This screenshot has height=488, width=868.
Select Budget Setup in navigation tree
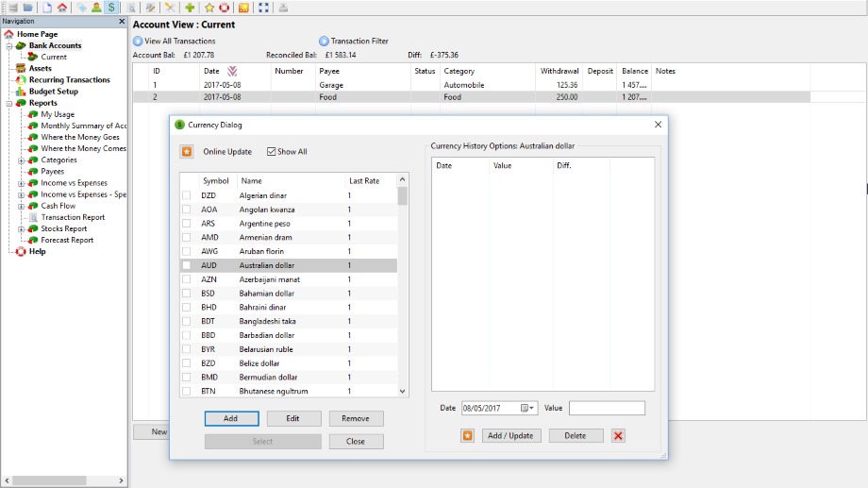pyautogui.click(x=54, y=92)
